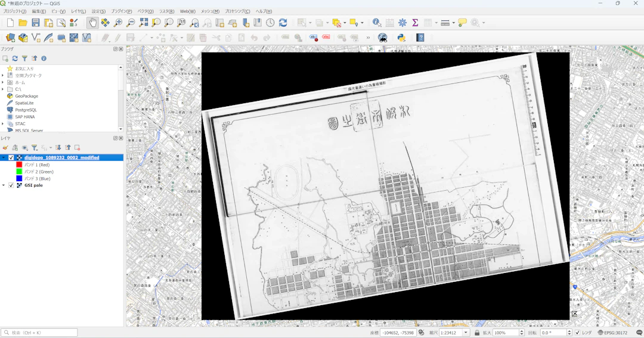Create a new project with the blank page icon
This screenshot has height=338, width=644.
pyautogui.click(x=10, y=23)
